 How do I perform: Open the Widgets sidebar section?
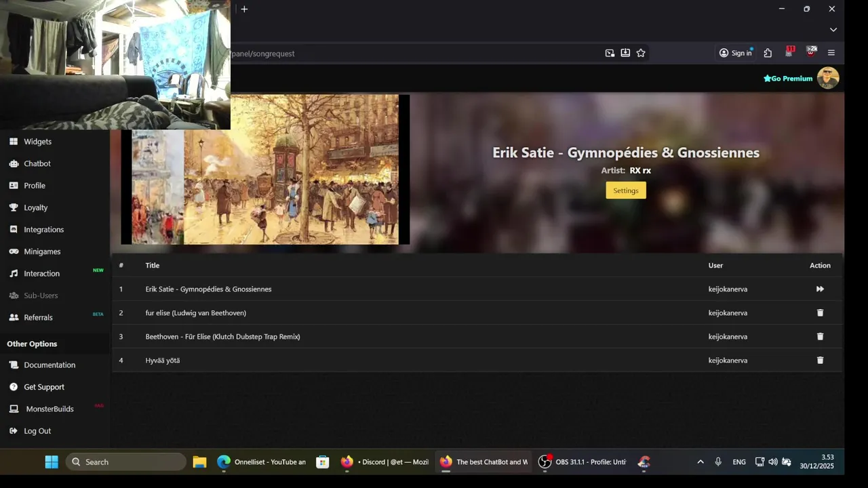click(37, 142)
